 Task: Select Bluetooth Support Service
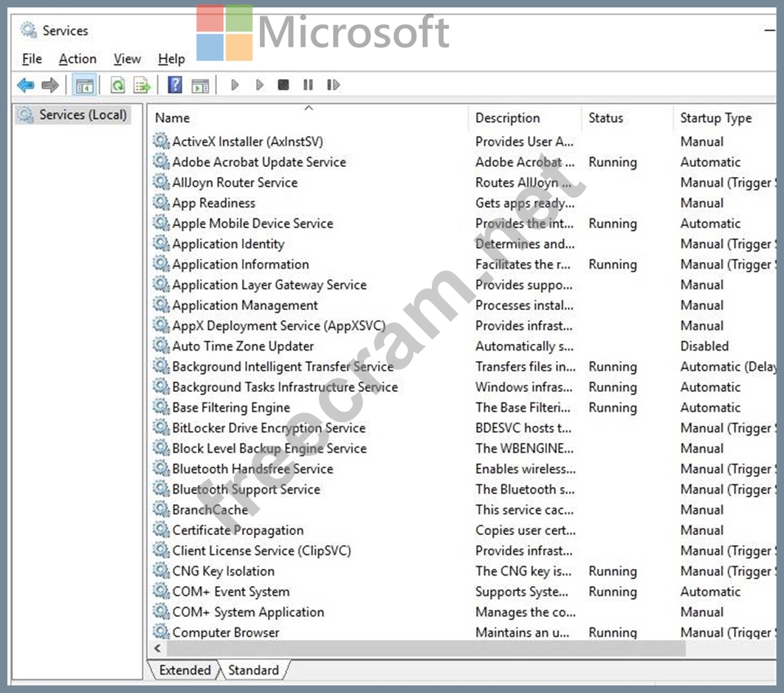pos(246,489)
